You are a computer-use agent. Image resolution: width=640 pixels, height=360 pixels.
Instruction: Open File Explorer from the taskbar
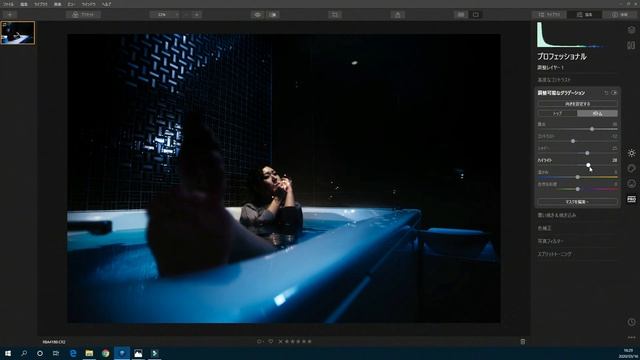click(x=89, y=353)
